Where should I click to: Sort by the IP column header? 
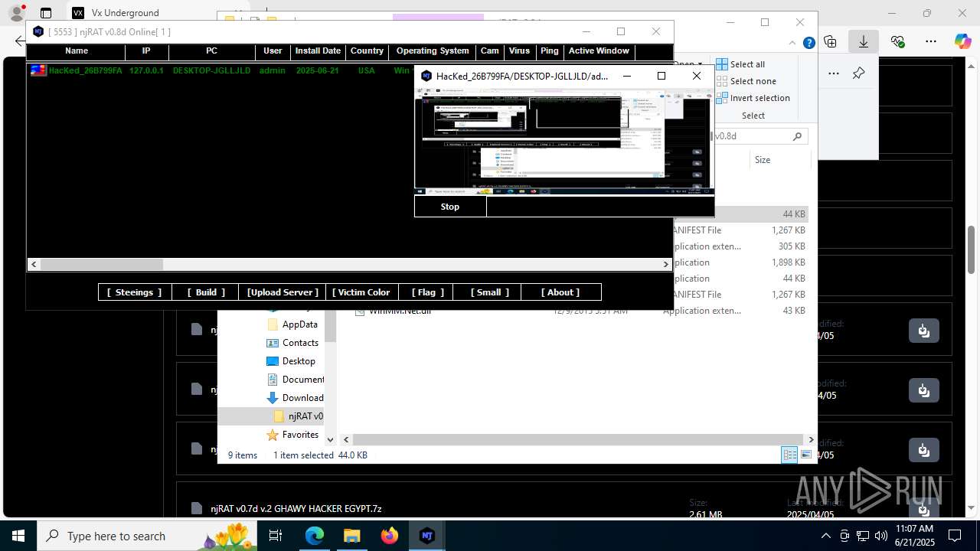(x=146, y=51)
